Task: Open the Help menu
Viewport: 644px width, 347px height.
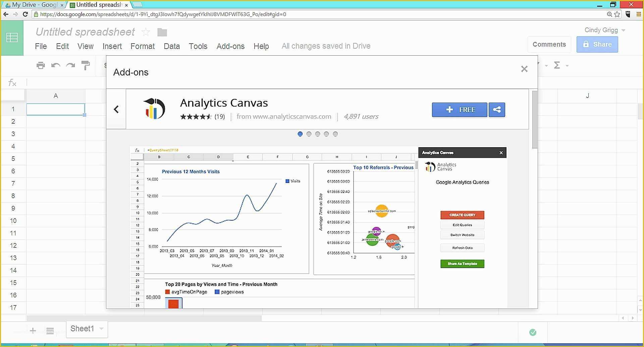Action: pyautogui.click(x=261, y=46)
